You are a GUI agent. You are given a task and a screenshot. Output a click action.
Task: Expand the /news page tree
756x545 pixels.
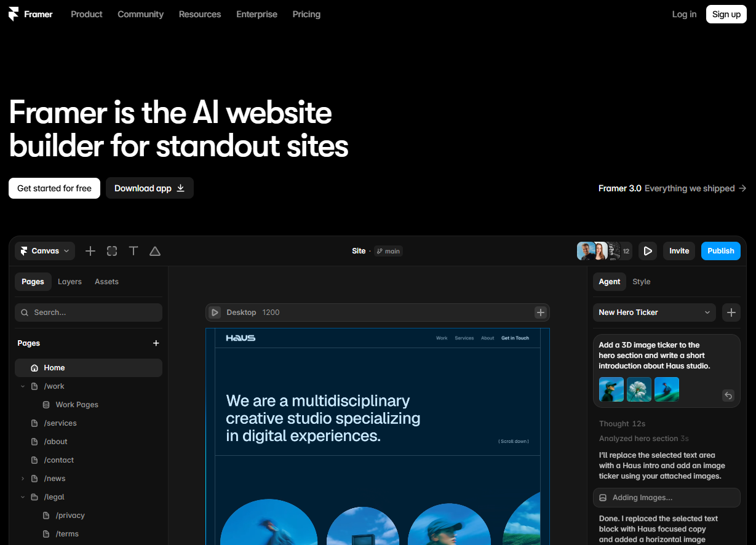pyautogui.click(x=23, y=479)
